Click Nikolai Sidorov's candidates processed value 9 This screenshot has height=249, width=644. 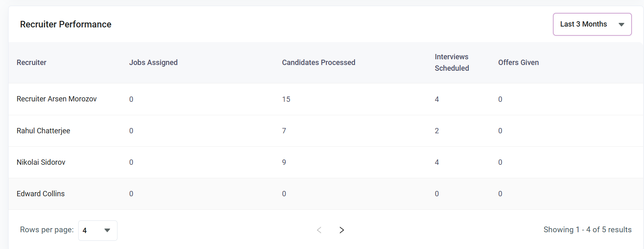pyautogui.click(x=284, y=162)
